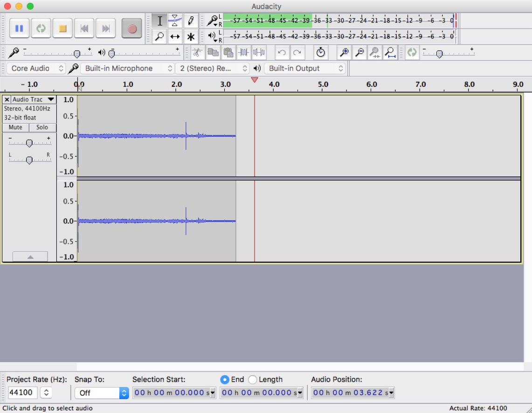The height and width of the screenshot is (413, 532).
Task: Select the Multi-Tool asterisk
Action: pos(191,36)
